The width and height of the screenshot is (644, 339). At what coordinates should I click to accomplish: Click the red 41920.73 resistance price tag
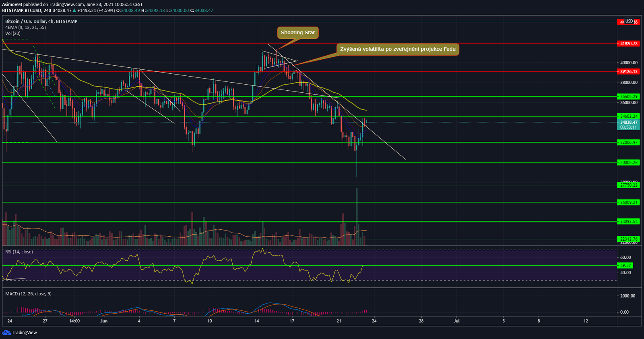pos(628,44)
